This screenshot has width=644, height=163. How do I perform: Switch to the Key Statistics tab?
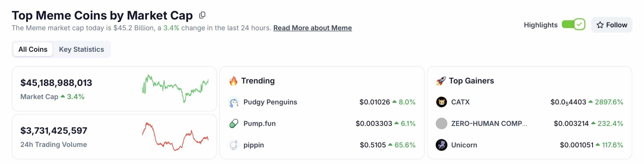coord(82,49)
